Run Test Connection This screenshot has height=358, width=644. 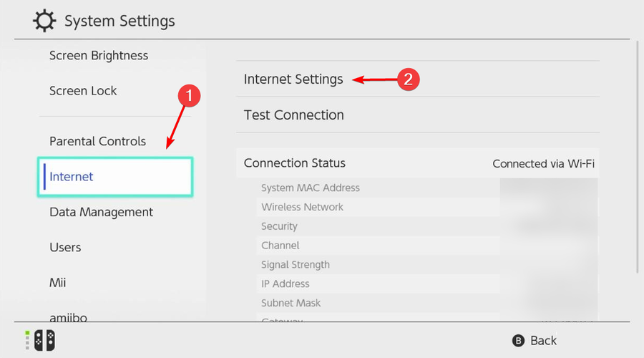click(293, 115)
